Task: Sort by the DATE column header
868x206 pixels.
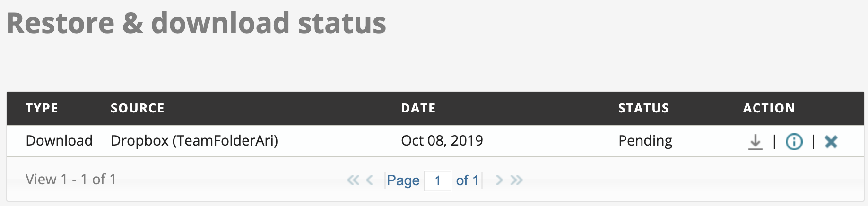Action: (418, 108)
